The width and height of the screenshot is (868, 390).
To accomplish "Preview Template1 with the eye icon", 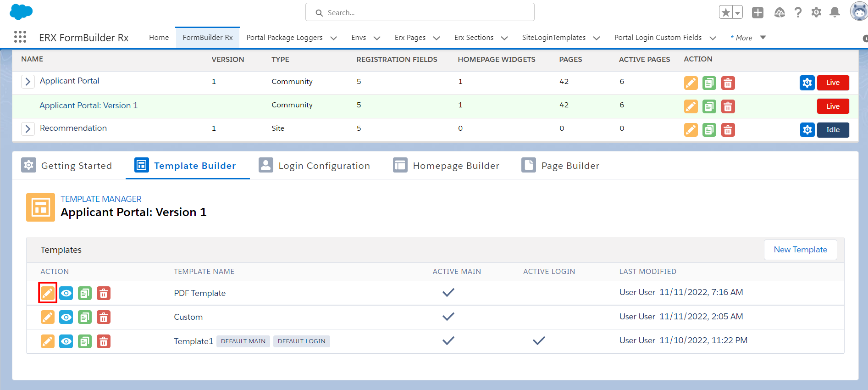I will click(66, 341).
